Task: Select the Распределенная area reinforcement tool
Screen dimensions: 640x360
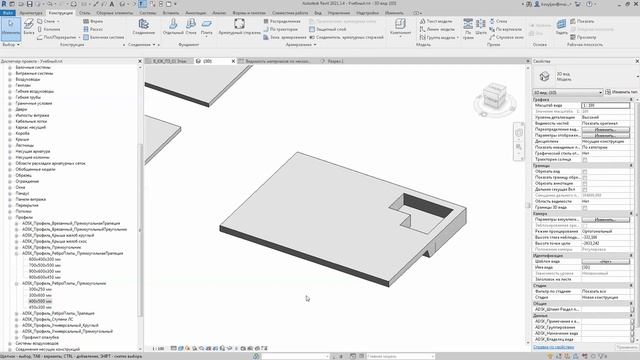Action: click(282, 21)
